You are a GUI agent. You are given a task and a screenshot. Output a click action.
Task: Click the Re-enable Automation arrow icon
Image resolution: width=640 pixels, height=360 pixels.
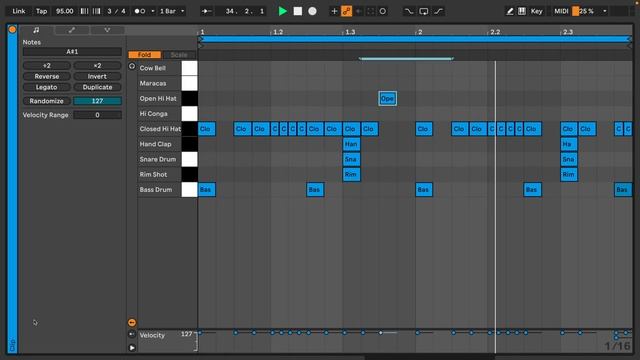[x=358, y=11]
